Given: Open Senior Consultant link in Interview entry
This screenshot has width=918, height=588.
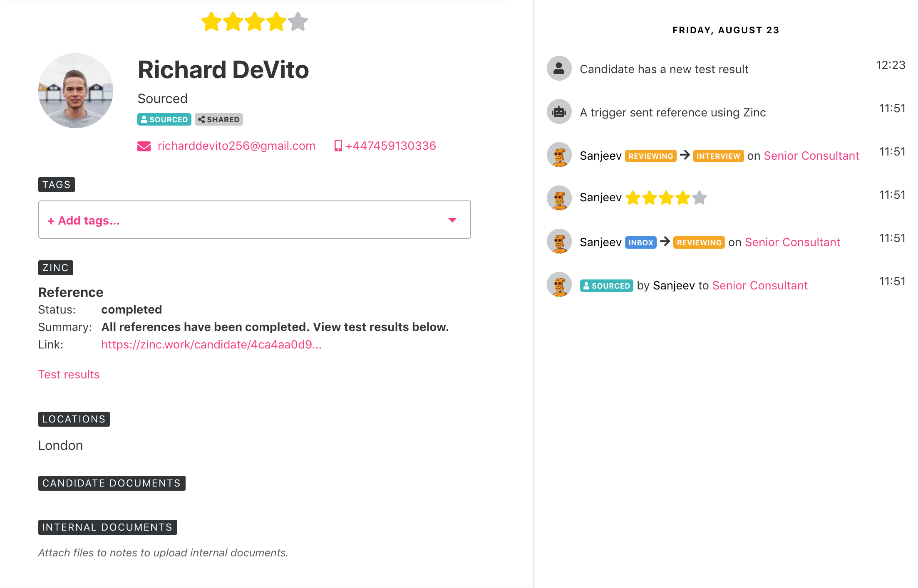Looking at the screenshot, I should click(x=811, y=156).
